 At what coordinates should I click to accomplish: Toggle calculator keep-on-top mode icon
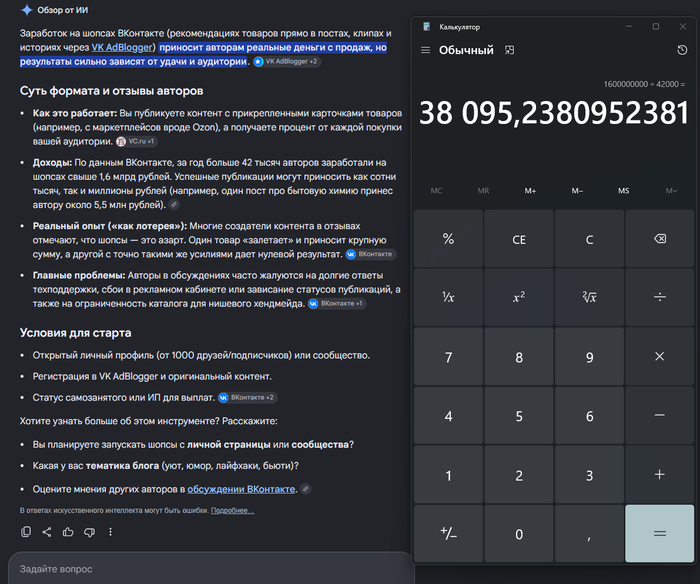coord(509,50)
